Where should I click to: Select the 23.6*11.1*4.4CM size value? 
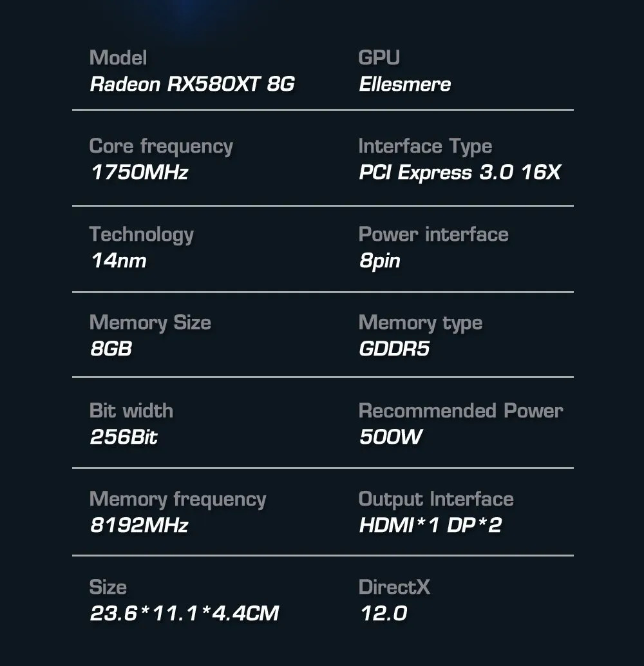184,613
